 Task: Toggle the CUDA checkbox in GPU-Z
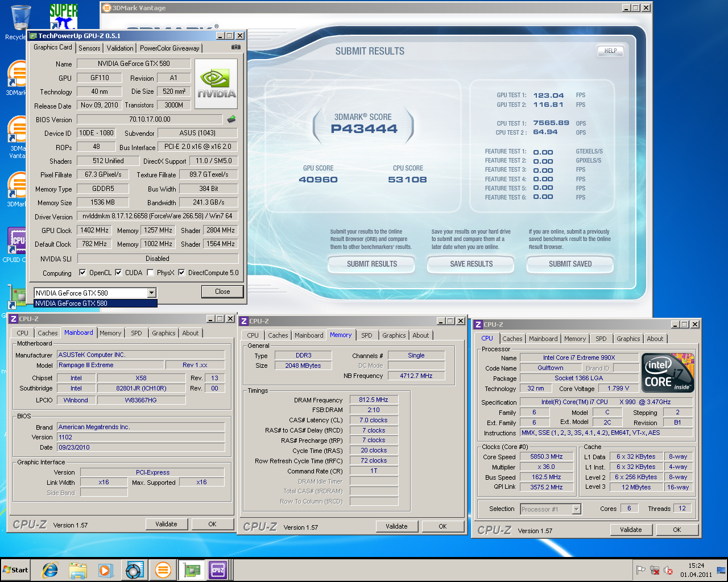pyautogui.click(x=118, y=272)
